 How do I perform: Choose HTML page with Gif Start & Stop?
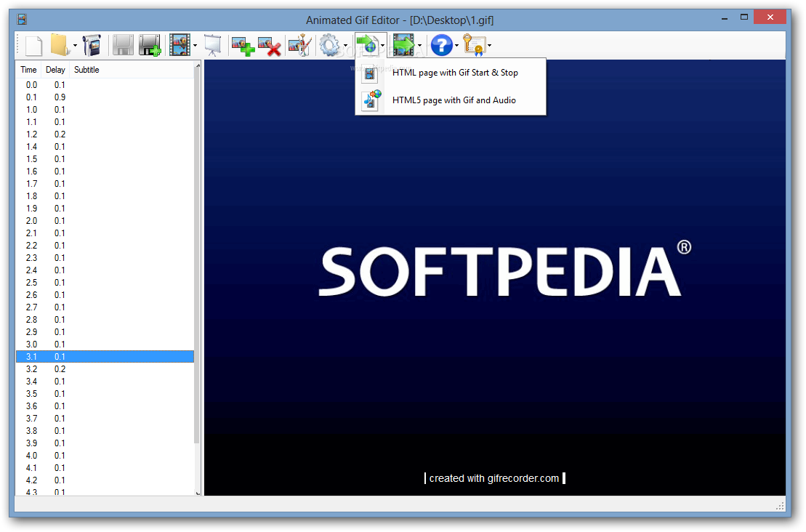click(451, 73)
